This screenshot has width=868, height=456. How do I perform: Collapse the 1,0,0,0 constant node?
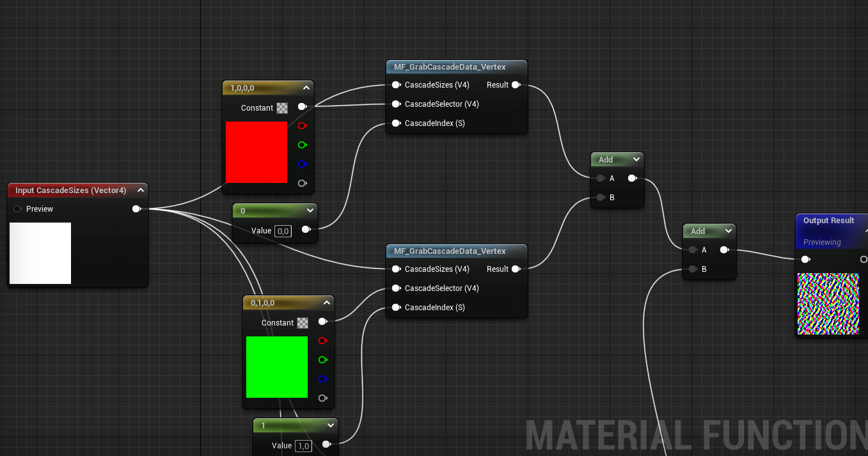click(x=306, y=88)
